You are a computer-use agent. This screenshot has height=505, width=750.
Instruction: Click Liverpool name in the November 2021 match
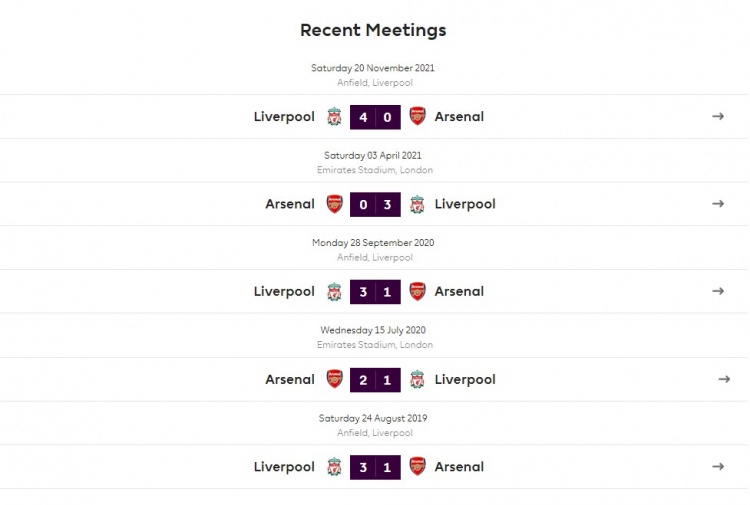[284, 117]
